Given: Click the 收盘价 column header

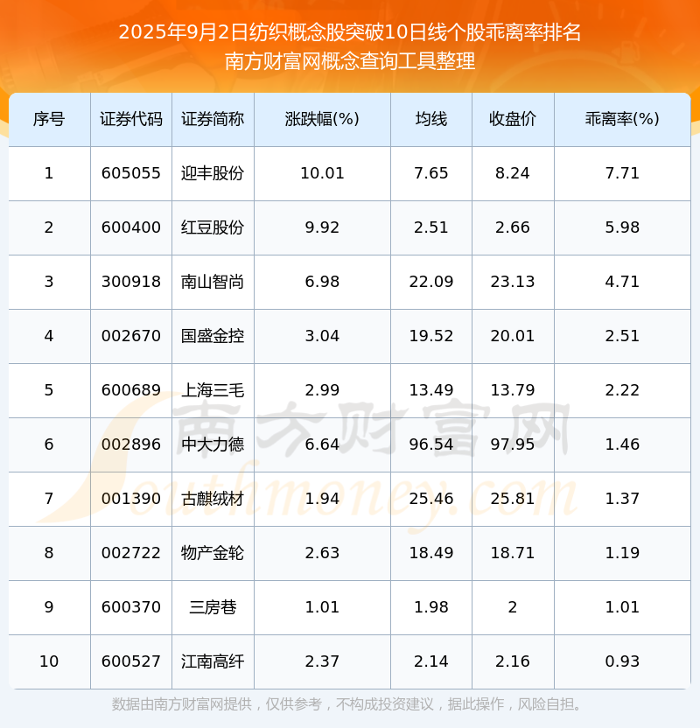Looking at the screenshot, I should [x=513, y=119].
